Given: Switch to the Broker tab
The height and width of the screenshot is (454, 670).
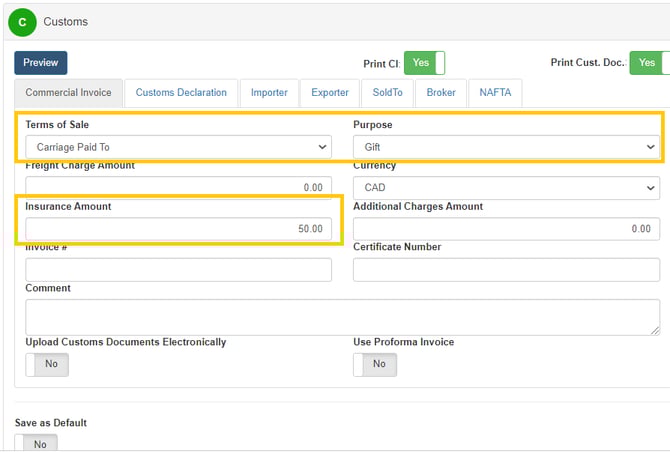Looking at the screenshot, I should pos(441,93).
